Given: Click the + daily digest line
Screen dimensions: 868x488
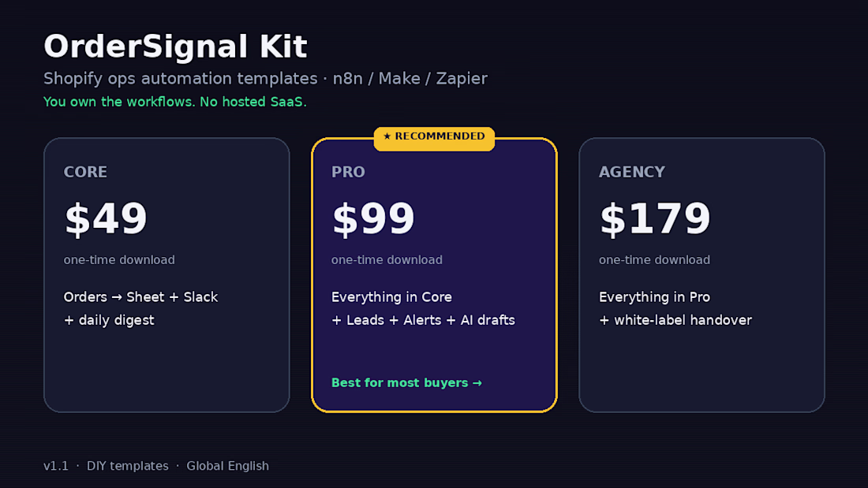Looking at the screenshot, I should pyautogui.click(x=109, y=320).
